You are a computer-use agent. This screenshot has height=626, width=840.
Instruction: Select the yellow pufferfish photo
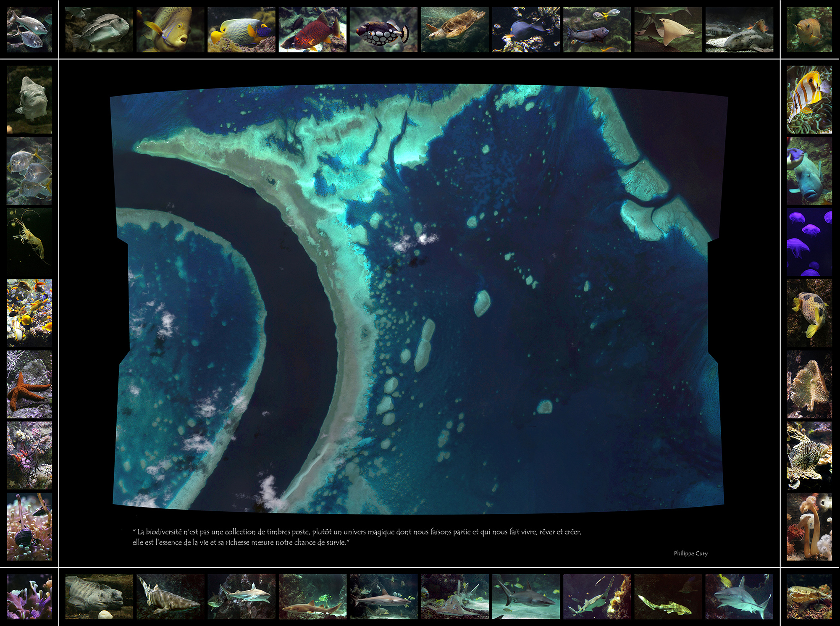[809, 313]
